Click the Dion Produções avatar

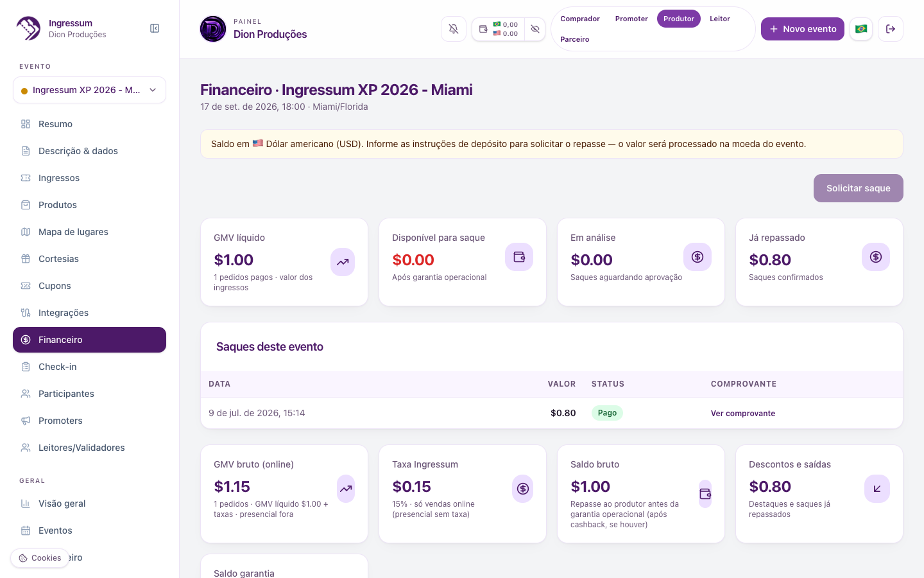point(213,29)
